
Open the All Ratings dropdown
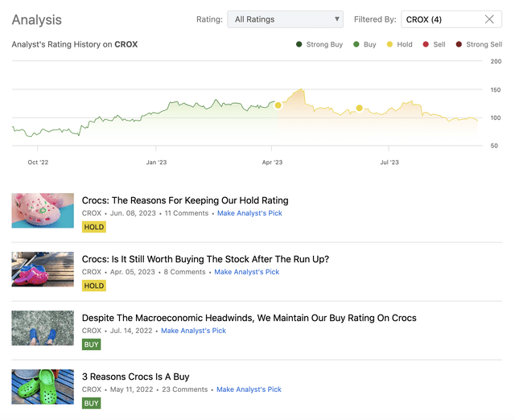285,19
